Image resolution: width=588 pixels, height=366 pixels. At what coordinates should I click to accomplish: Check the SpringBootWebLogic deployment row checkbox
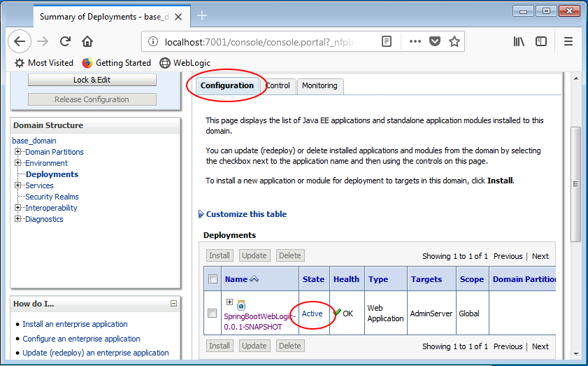point(213,313)
